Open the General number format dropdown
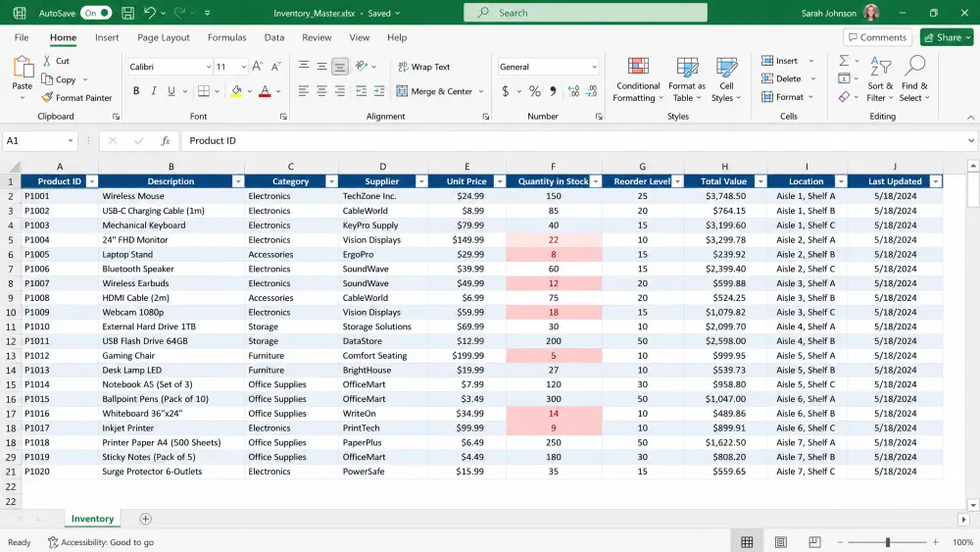This screenshot has width=980, height=552. [594, 67]
